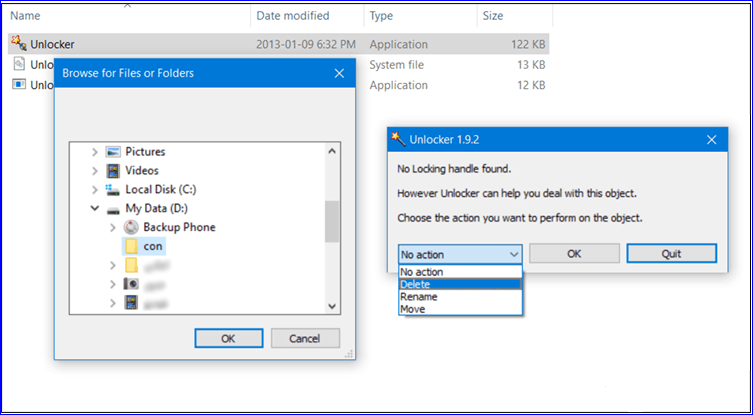Screen dimensions: 753x415
Task: Select the Unlocker application file name
Action: [x=52, y=44]
